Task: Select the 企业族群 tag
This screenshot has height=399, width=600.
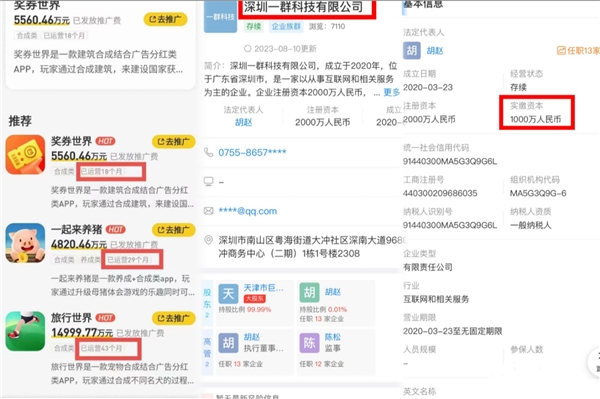Action: [x=286, y=26]
